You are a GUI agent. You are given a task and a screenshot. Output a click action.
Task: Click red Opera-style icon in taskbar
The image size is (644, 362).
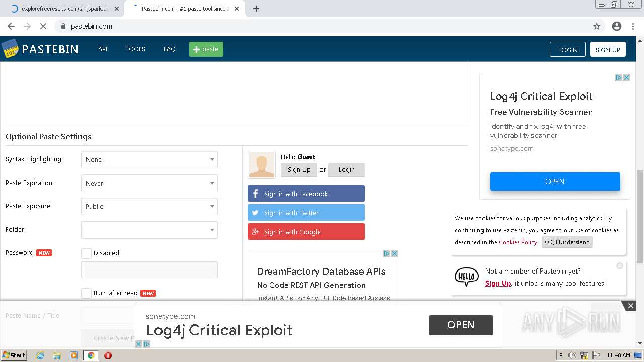(108, 355)
